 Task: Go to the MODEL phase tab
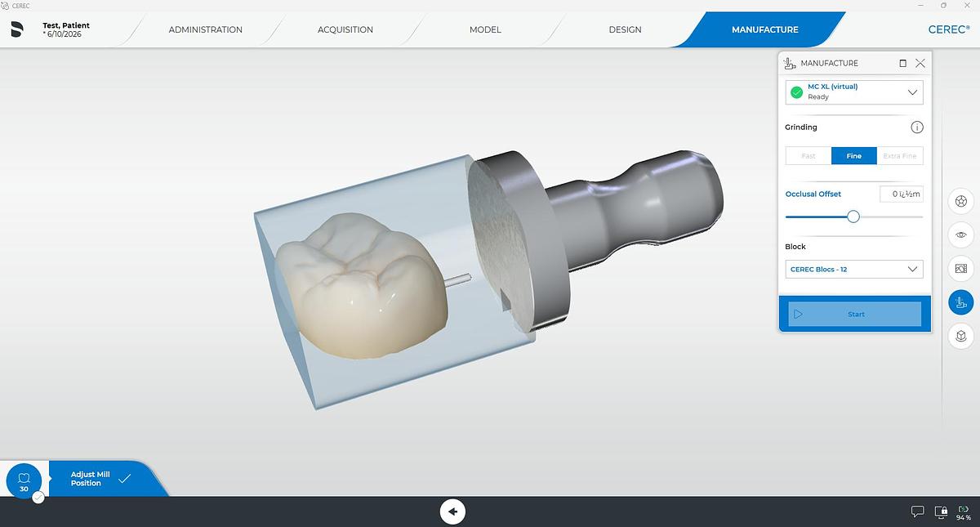485,29
